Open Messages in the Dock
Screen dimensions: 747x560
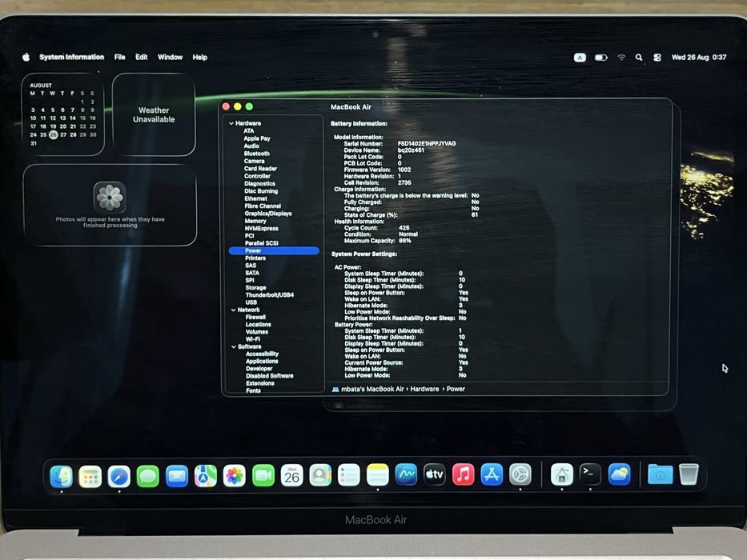147,476
